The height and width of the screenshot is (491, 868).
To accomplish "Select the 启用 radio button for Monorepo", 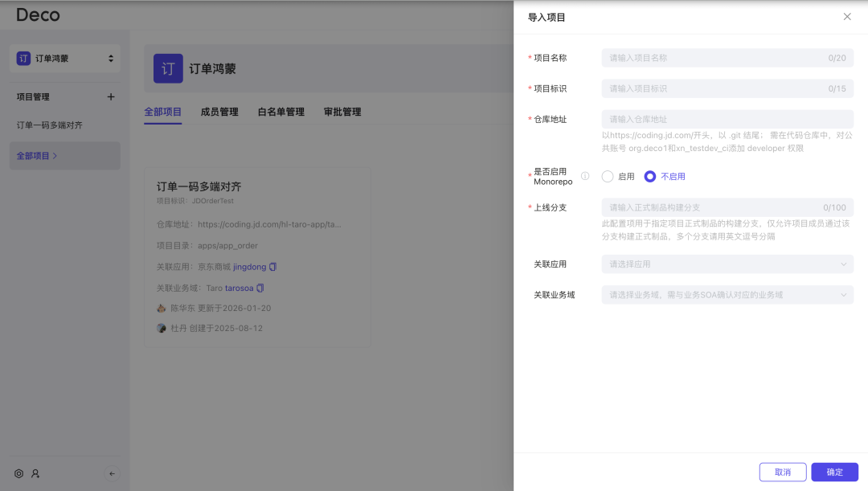I will tap(608, 176).
